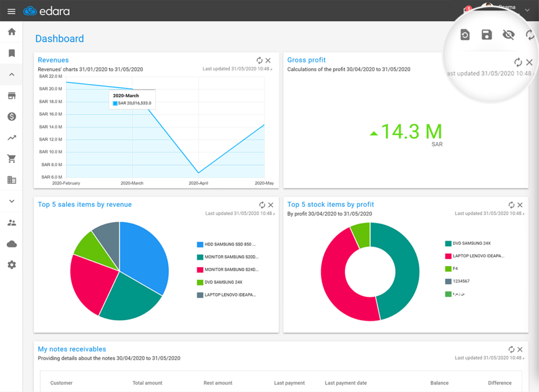This screenshot has width=539, height=392.
Task: Sort by Balance column header
Action: [x=440, y=383]
